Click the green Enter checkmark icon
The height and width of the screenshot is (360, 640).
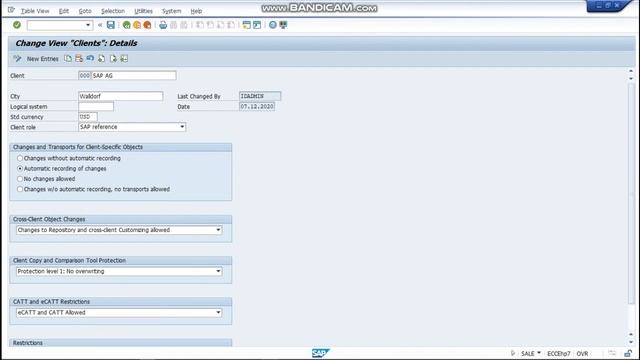coord(17,25)
